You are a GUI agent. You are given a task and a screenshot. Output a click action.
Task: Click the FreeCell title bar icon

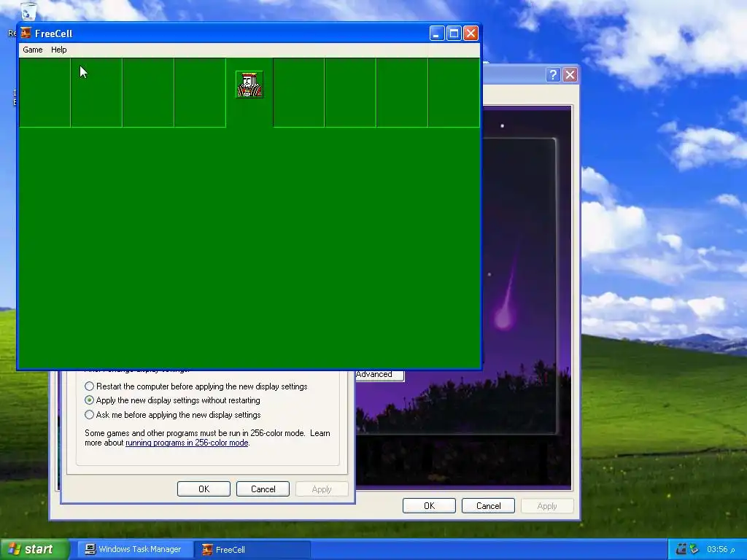click(26, 34)
